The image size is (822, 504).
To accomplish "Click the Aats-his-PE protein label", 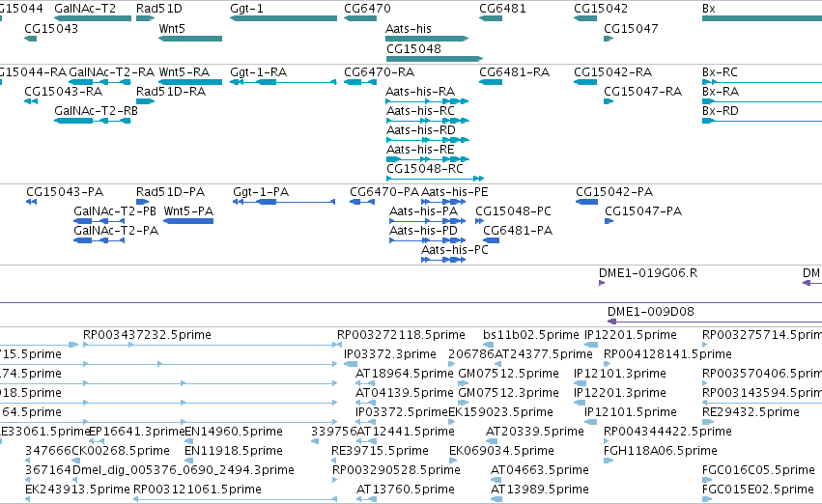I will [455, 192].
